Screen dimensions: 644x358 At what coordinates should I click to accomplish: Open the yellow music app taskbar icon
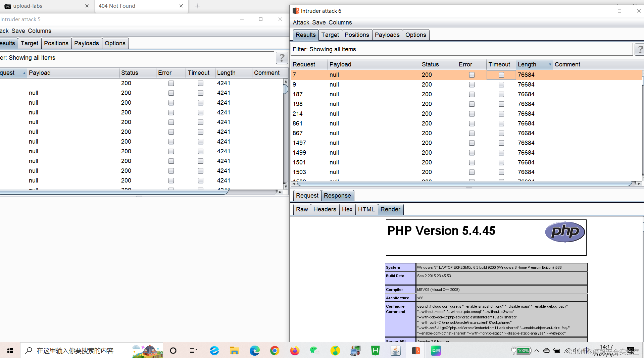coord(335,351)
